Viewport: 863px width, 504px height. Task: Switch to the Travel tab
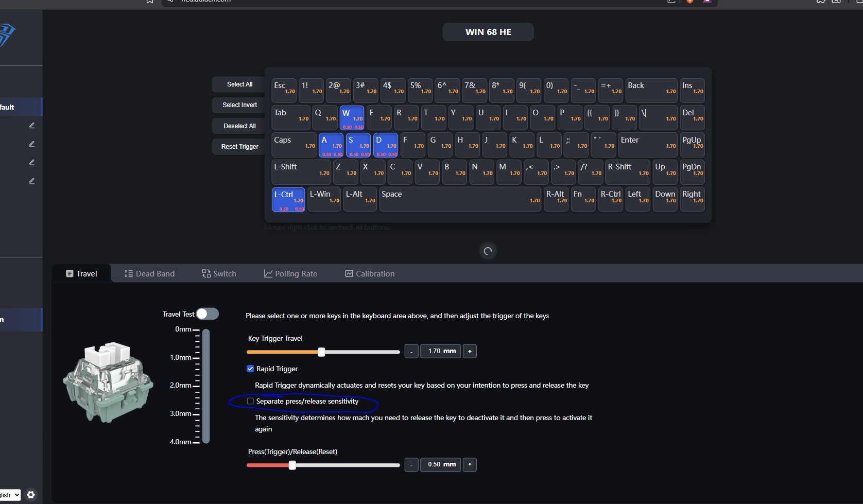[81, 273]
